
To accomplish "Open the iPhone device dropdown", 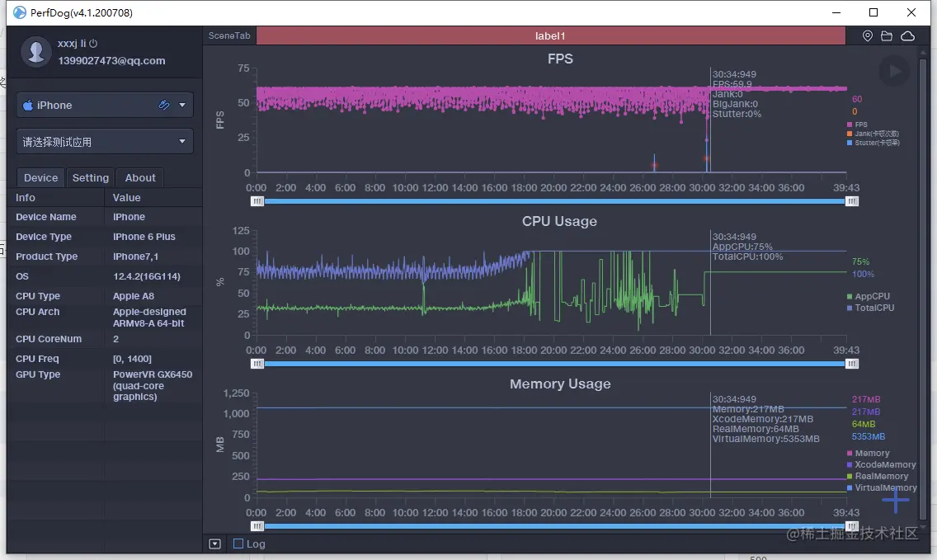I will (x=105, y=106).
